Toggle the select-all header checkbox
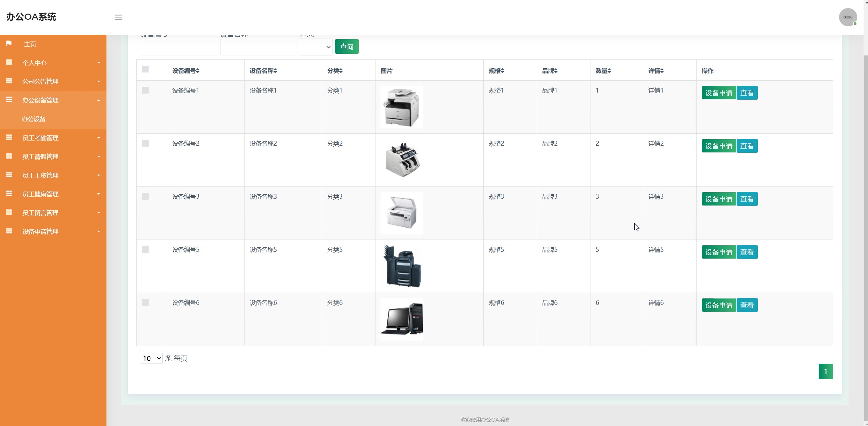The image size is (868, 426). coord(145,69)
